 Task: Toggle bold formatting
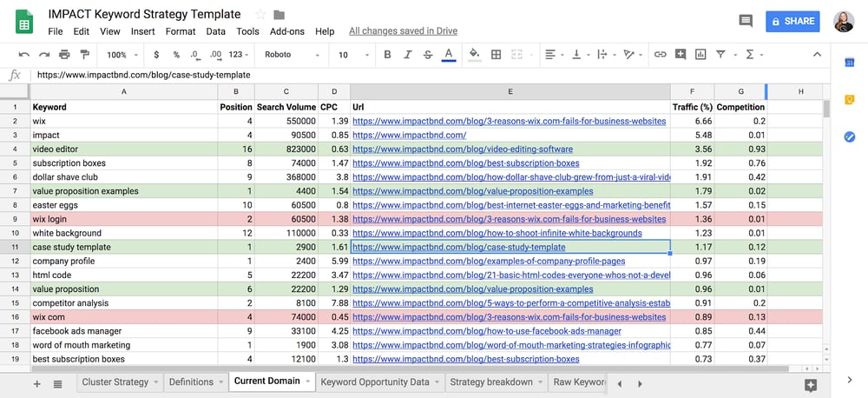[387, 55]
